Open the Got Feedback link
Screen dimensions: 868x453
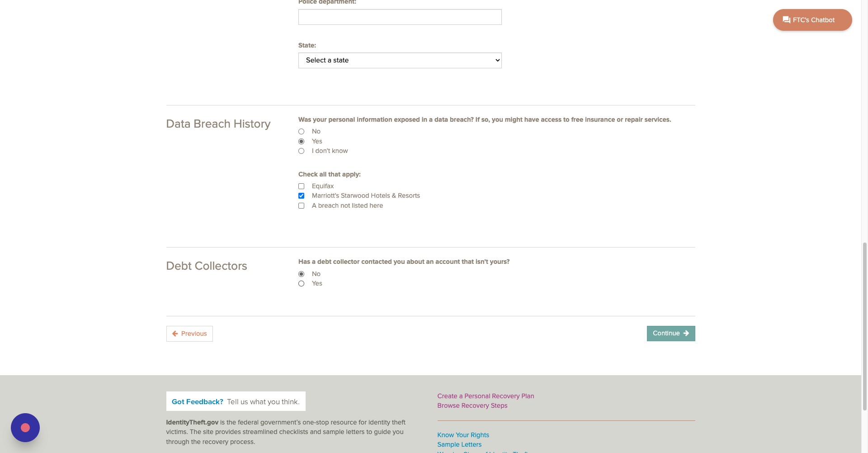[198, 402]
